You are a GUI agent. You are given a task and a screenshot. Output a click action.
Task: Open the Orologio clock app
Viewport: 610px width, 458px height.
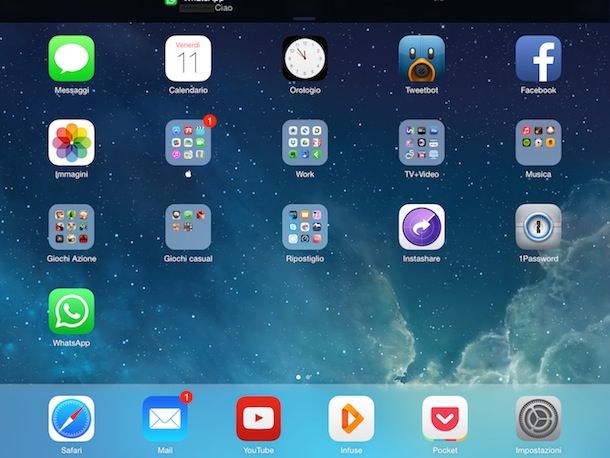[305, 58]
